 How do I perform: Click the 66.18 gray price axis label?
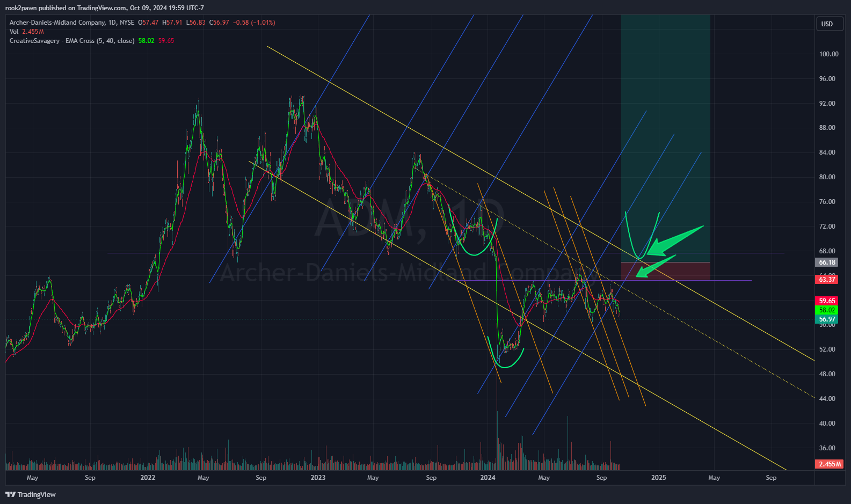(x=827, y=262)
